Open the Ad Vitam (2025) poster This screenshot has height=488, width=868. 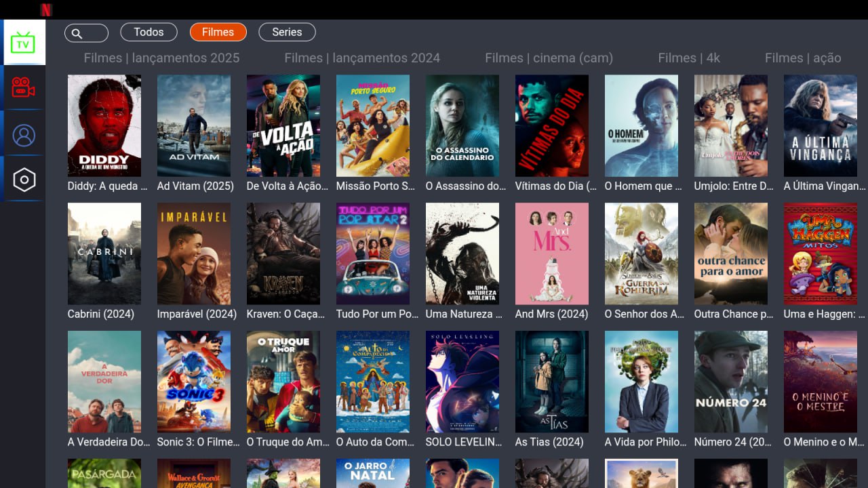(194, 125)
